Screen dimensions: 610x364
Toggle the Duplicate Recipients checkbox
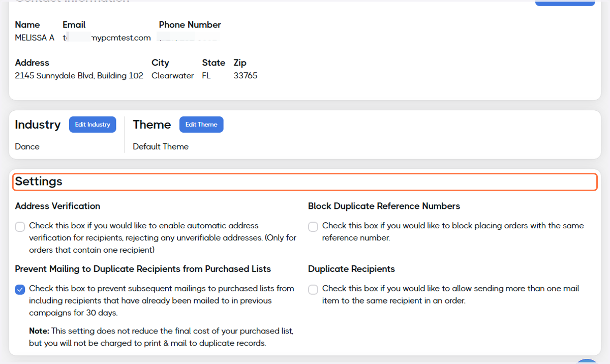(x=313, y=289)
